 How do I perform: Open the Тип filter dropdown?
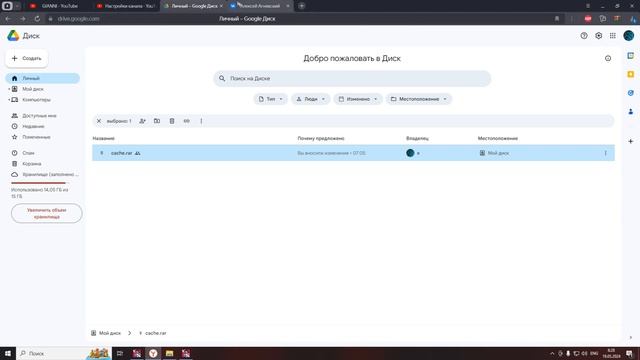pyautogui.click(x=270, y=99)
